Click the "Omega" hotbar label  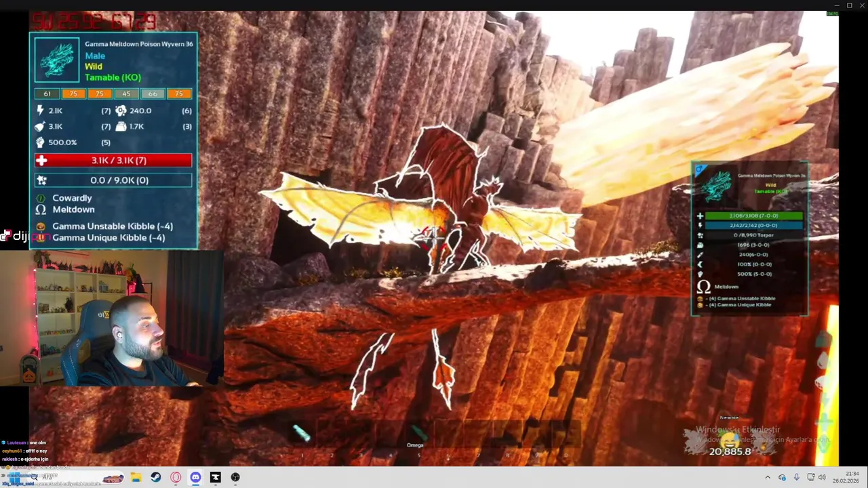415,445
